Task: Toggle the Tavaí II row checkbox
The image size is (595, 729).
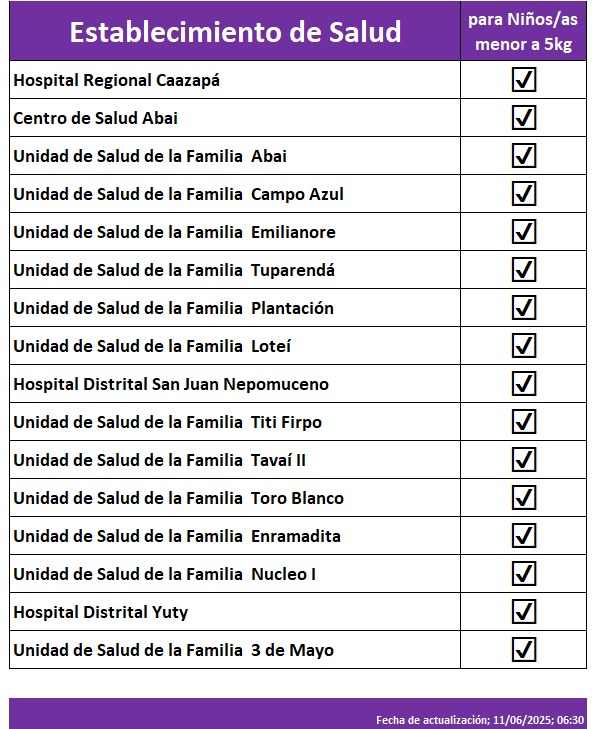Action: tap(524, 460)
